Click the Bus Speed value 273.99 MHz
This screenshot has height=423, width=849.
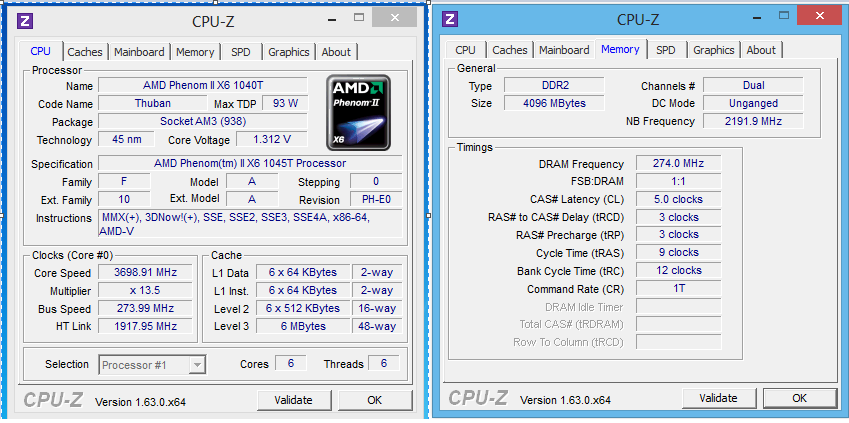click(146, 308)
